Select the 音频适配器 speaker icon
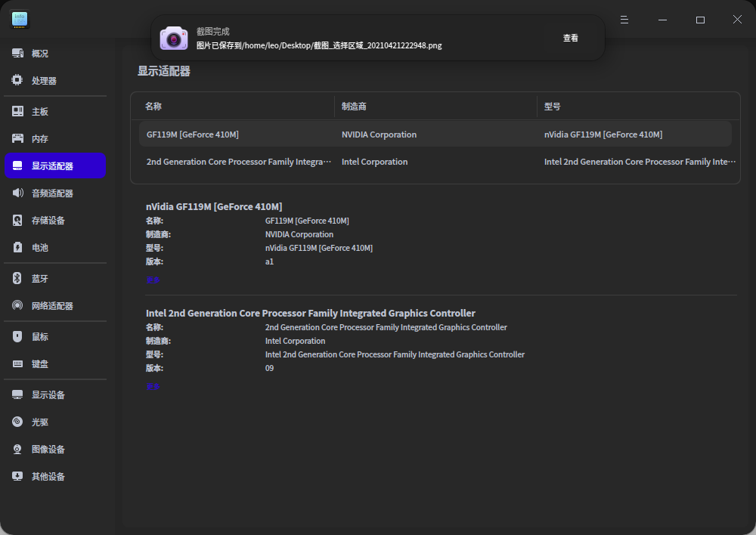 17,193
